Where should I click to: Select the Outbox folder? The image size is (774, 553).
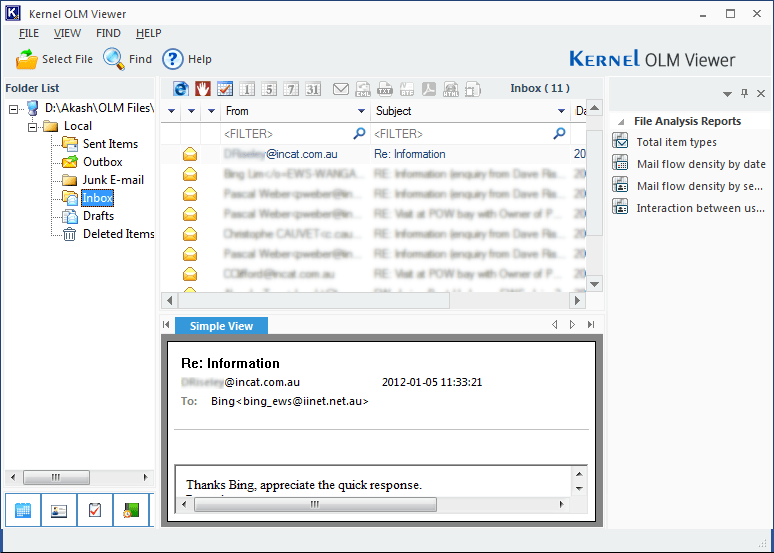[102, 162]
